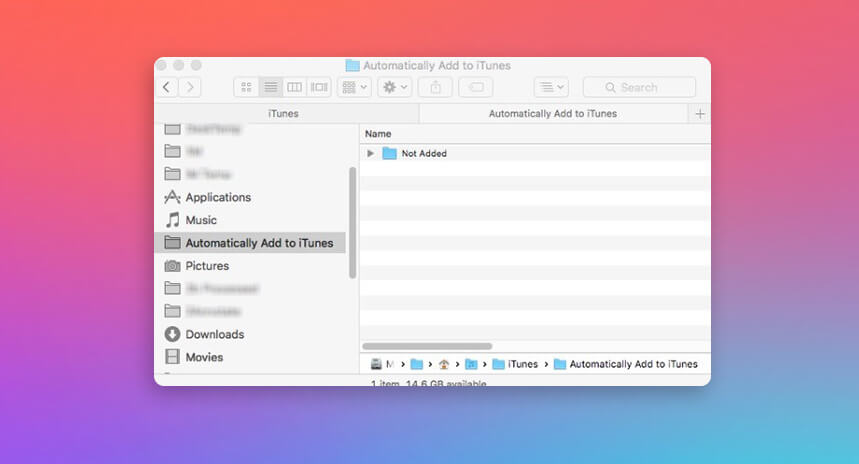Click the Edit Tags toolbar button

point(476,87)
